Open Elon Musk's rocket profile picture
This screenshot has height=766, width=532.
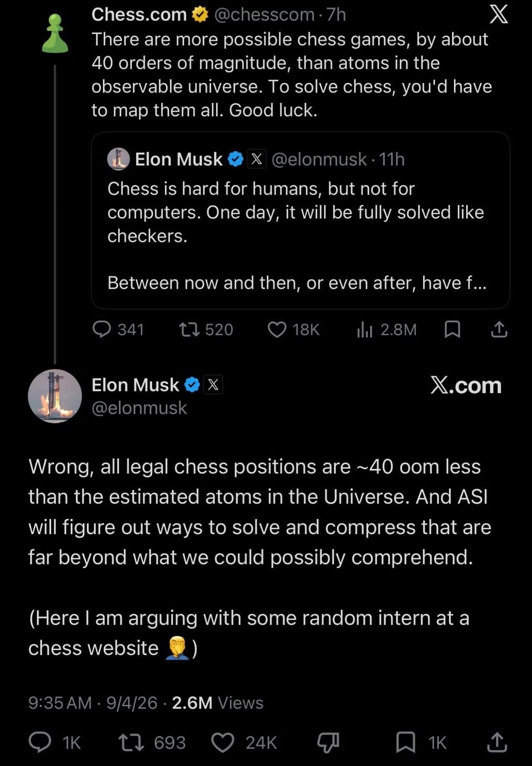(x=55, y=396)
